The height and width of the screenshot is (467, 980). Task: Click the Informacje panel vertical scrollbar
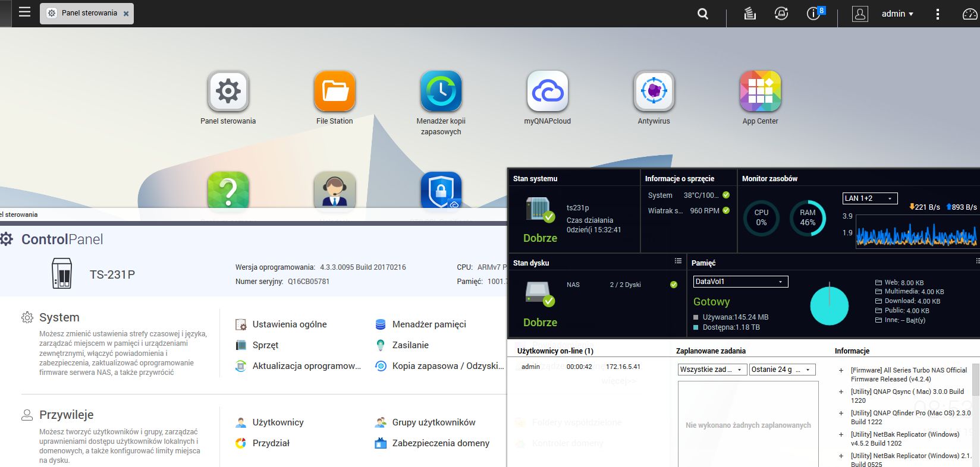pos(976,380)
